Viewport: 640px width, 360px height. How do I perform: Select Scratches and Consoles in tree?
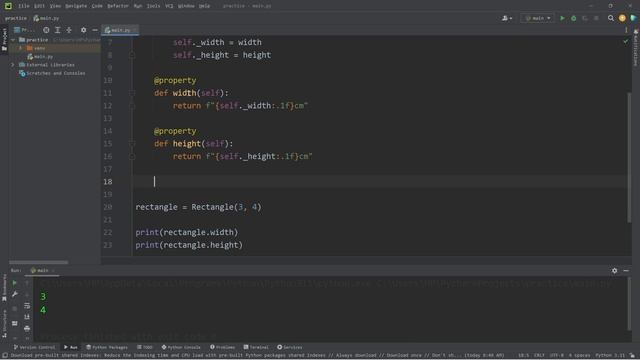pyautogui.click(x=52, y=73)
